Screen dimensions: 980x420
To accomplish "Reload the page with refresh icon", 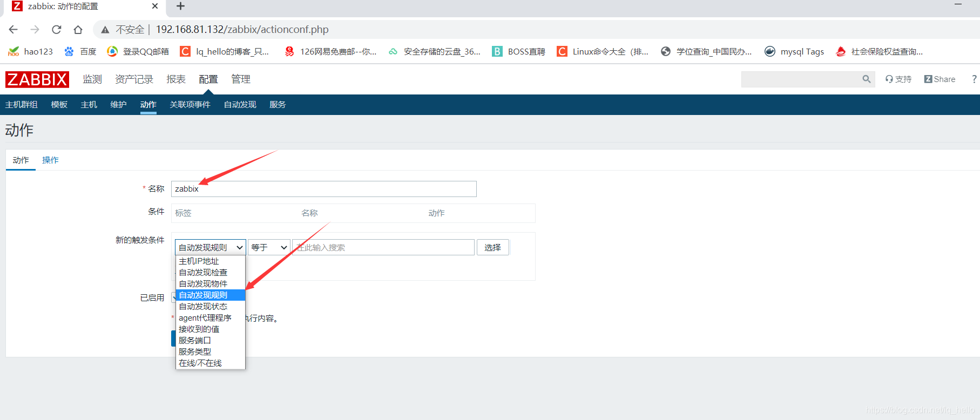I will point(57,29).
